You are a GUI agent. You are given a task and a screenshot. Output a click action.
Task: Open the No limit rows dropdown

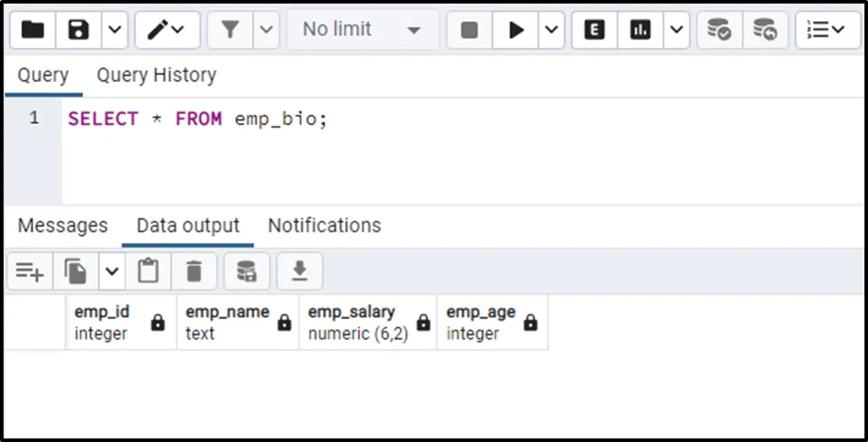[x=361, y=30]
